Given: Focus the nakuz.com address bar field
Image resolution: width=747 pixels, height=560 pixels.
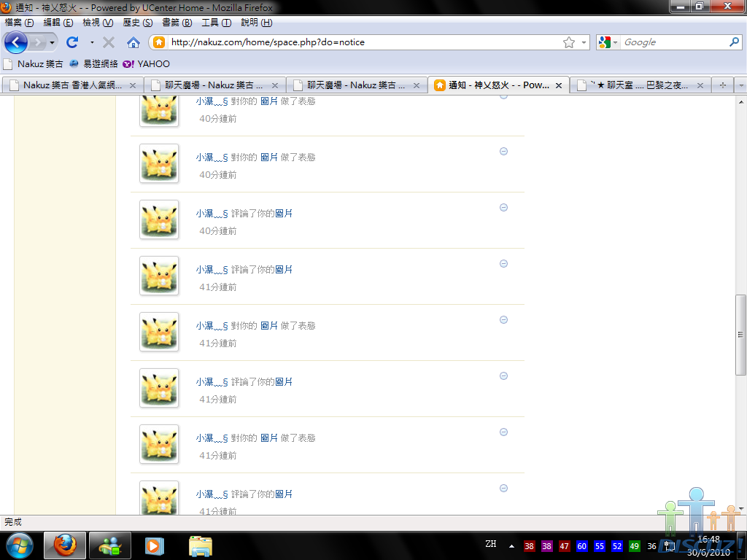Looking at the screenshot, I should tap(365, 42).
